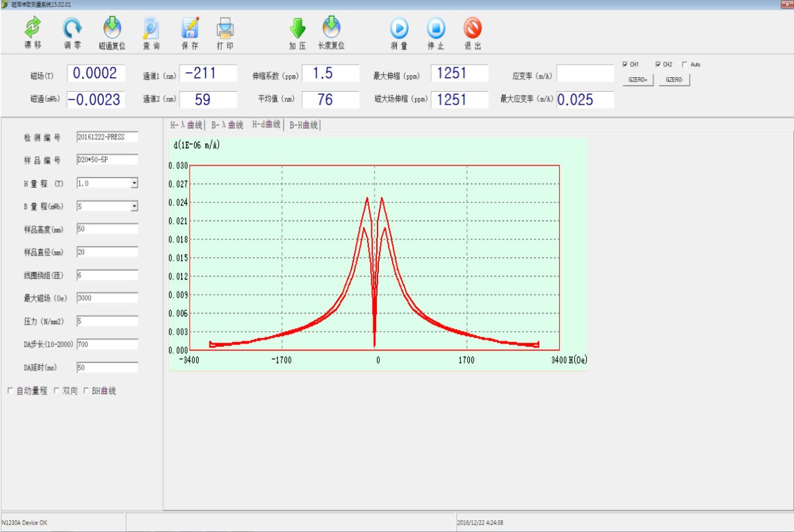
Task: Select the H-λ曲线 tab
Action: [x=186, y=125]
